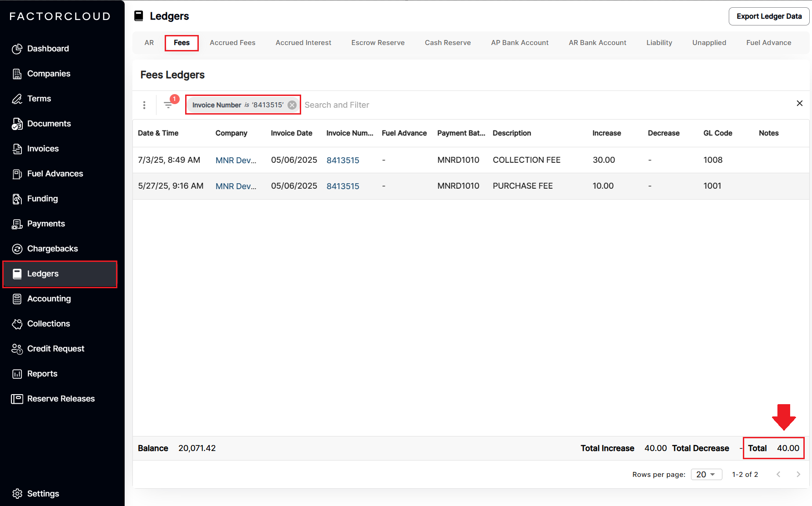The height and width of the screenshot is (506, 812).
Task: Open the Rows per page dropdown
Action: point(706,474)
